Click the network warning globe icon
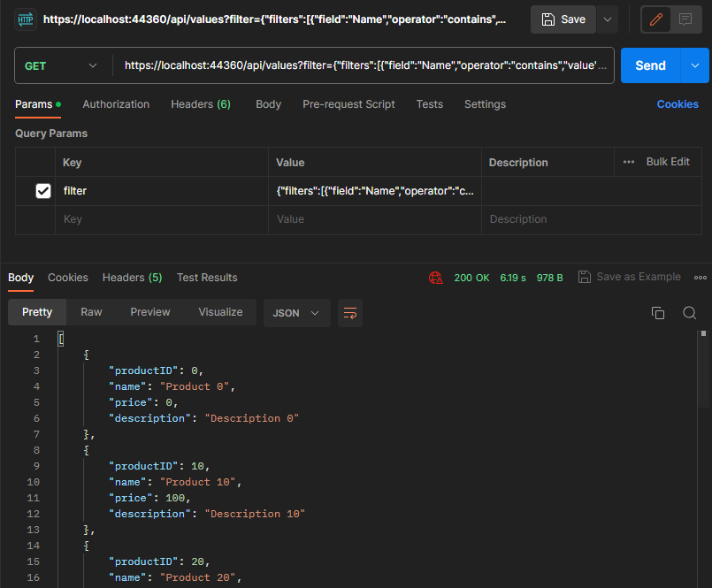 click(435, 278)
